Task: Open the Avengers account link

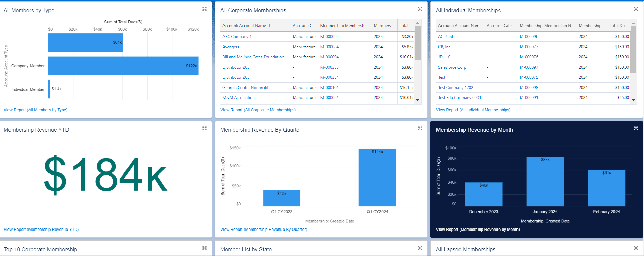Action: [231, 47]
